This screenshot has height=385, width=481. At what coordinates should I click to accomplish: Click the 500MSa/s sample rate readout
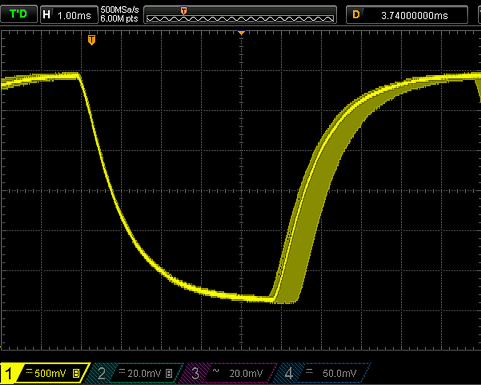point(119,10)
